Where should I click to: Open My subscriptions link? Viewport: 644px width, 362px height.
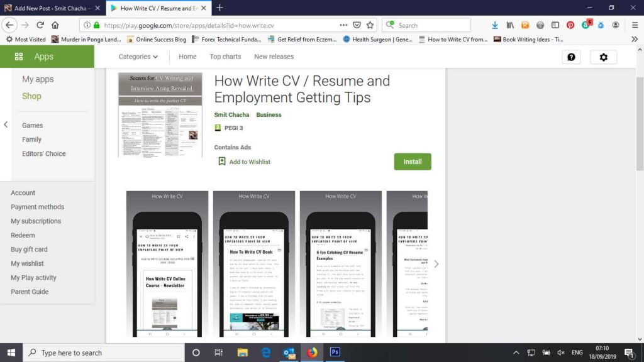(36, 221)
